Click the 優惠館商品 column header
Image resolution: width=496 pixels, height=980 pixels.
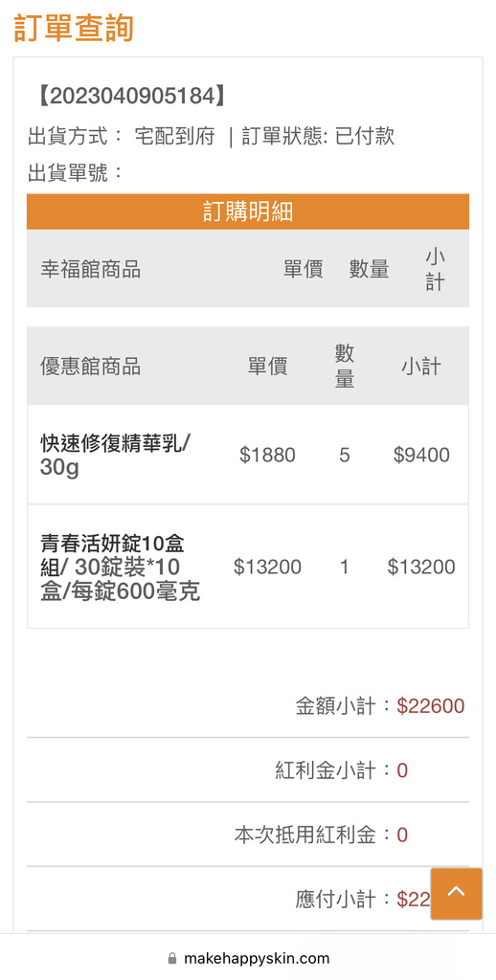click(91, 367)
